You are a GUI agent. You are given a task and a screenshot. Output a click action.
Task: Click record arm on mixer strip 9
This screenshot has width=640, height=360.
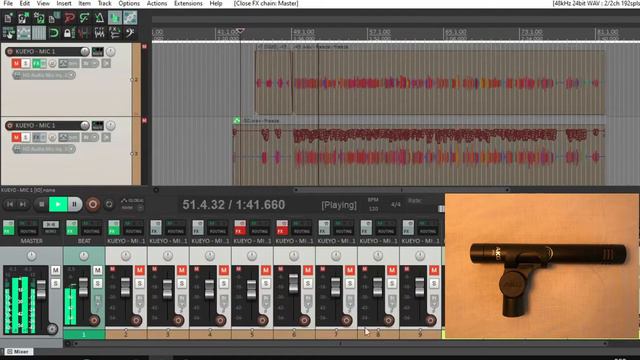click(430, 320)
